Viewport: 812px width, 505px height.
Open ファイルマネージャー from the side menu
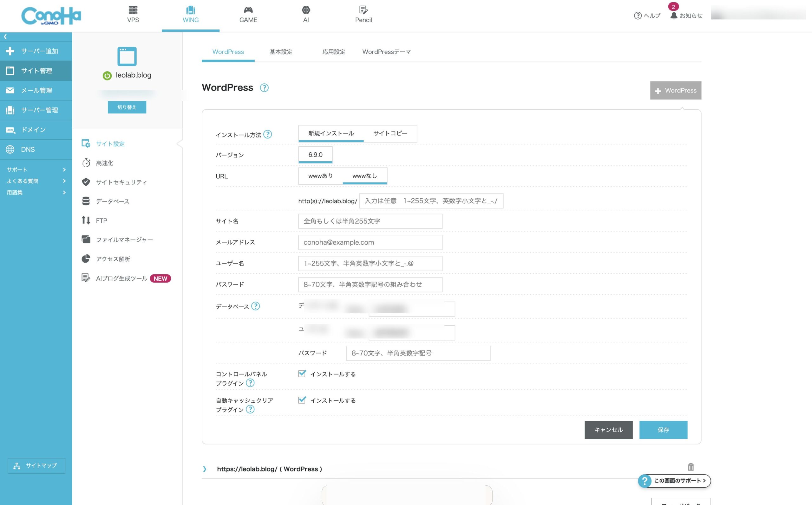(x=124, y=240)
